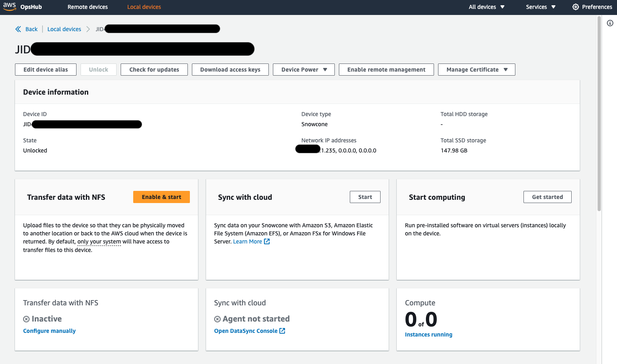Switch to Local devices tab
617x364 pixels.
coord(144,7)
